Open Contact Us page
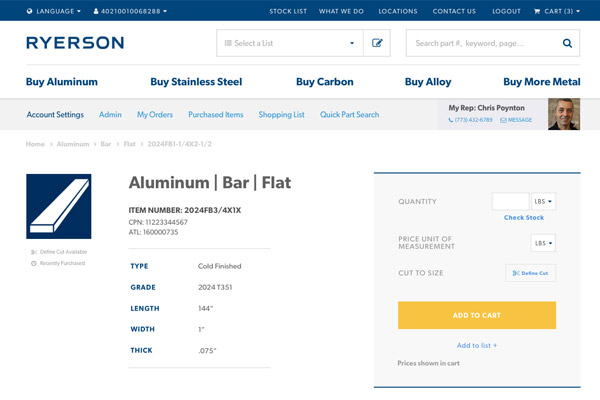600x400 pixels. point(454,11)
